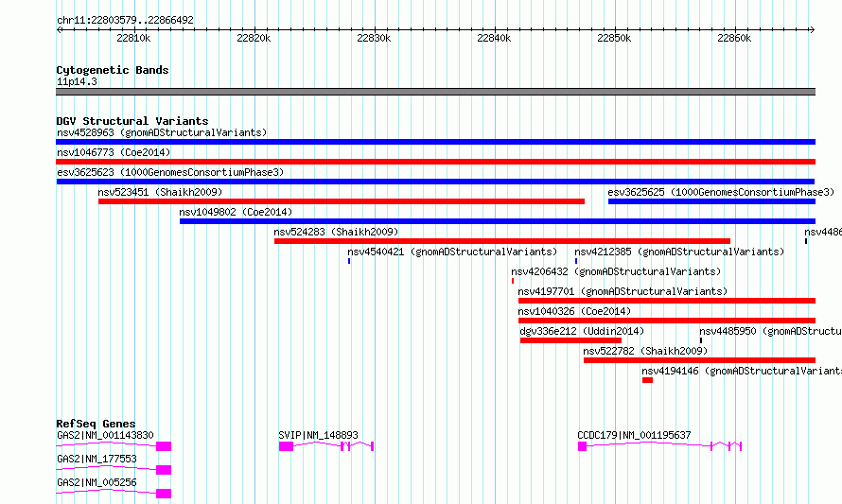Click the ruler's right arrow end
Screen dimensions: 842x504
813,29
